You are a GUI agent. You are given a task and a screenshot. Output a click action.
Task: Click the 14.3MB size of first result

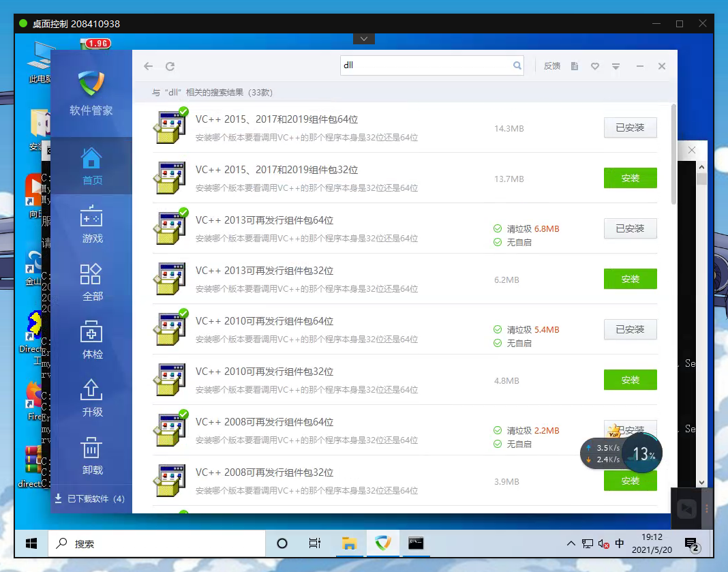pos(509,129)
